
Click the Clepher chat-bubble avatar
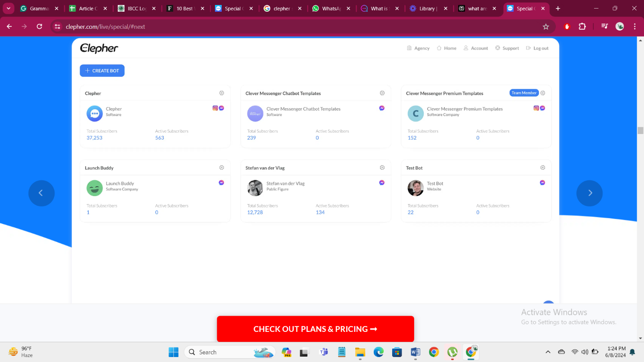pos(94,114)
